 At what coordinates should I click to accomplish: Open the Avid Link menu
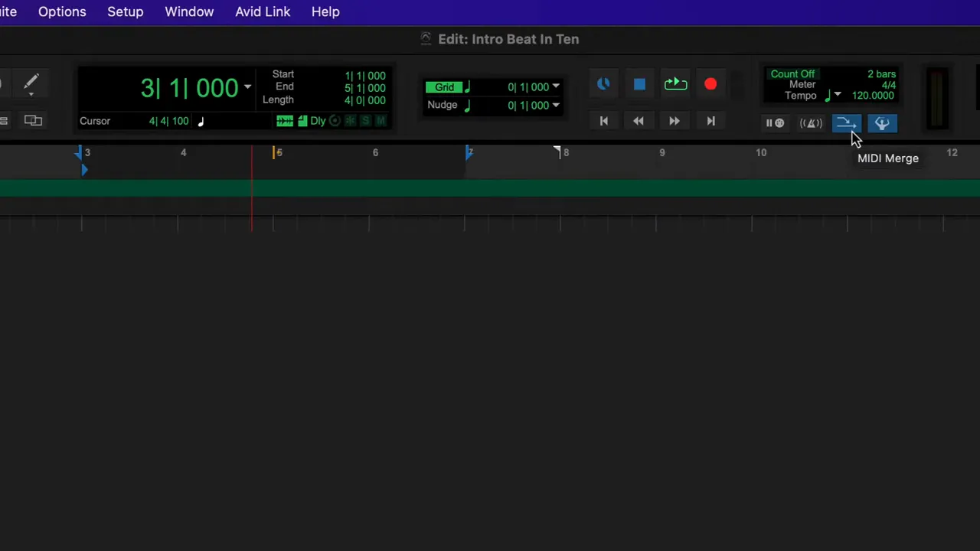[263, 12]
